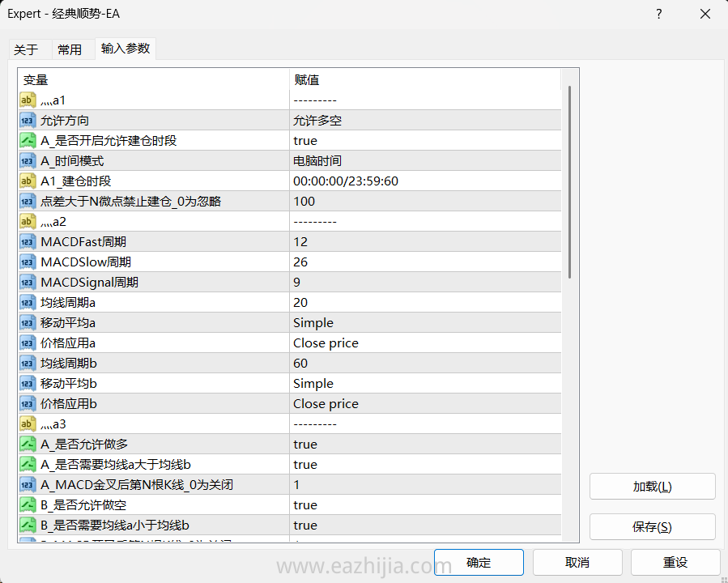Confirm with the 确定 button
Image resolution: width=728 pixels, height=583 pixels.
tap(479, 562)
